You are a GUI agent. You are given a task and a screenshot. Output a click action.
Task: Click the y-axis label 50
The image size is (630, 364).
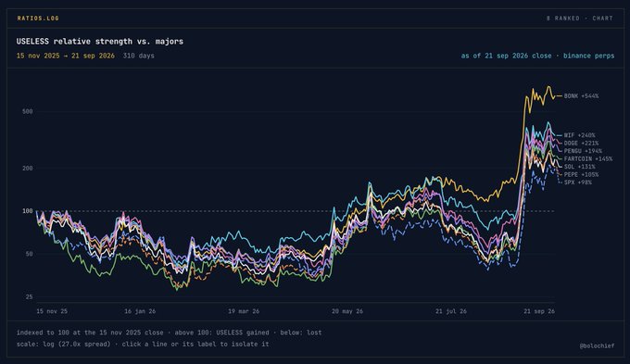tap(29, 254)
